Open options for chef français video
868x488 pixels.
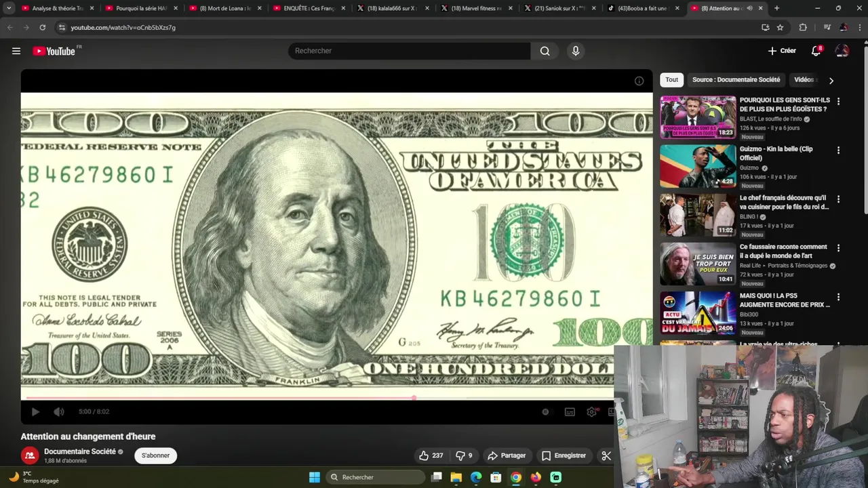coord(838,199)
